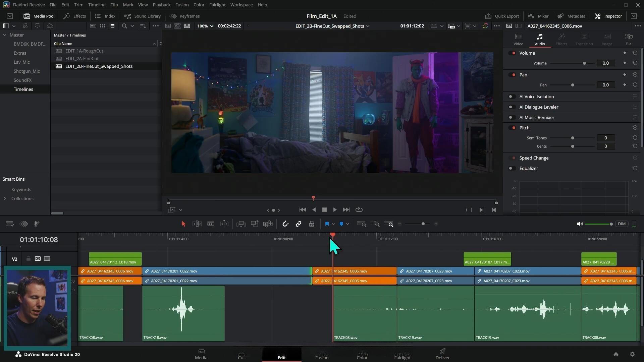Toggle the linked selection chain icon

(298, 224)
